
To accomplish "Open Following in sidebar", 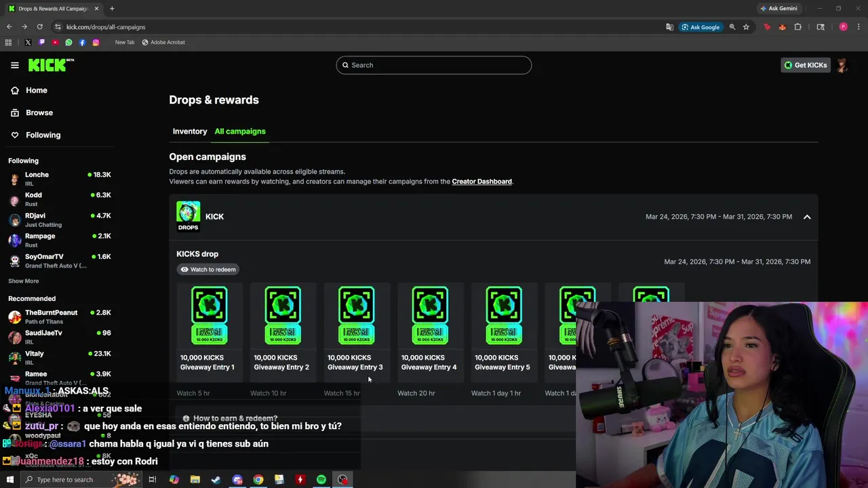I will coord(43,135).
